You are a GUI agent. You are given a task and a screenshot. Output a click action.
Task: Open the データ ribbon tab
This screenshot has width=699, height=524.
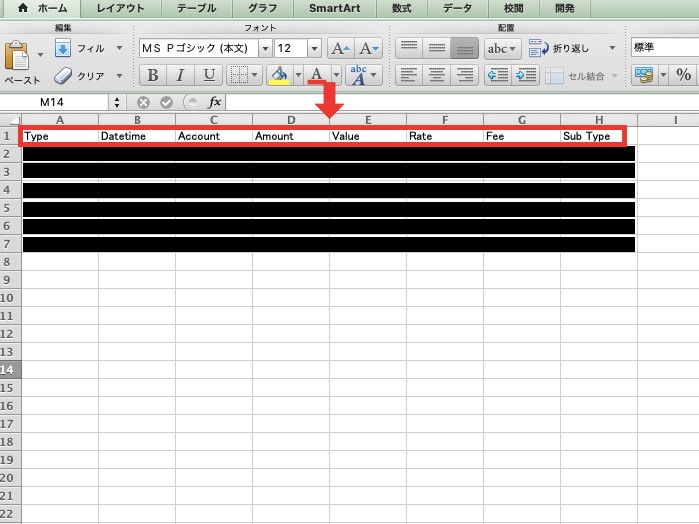point(457,8)
